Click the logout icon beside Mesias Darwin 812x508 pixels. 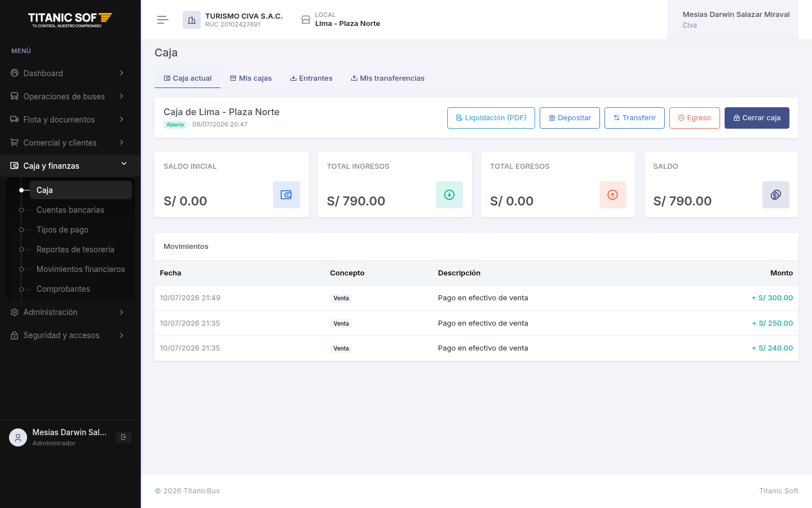pyautogui.click(x=123, y=437)
